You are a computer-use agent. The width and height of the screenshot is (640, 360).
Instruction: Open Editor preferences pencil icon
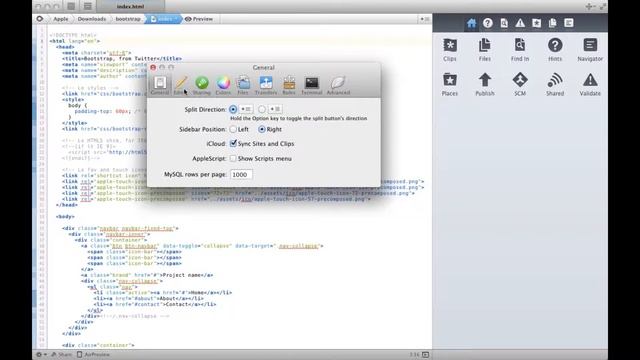(180, 85)
